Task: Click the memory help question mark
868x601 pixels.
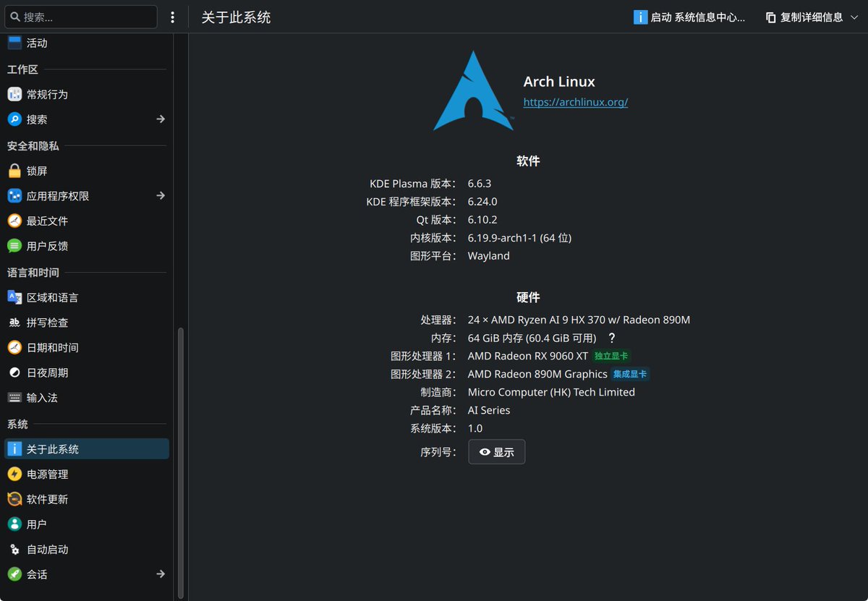Action: pos(612,338)
